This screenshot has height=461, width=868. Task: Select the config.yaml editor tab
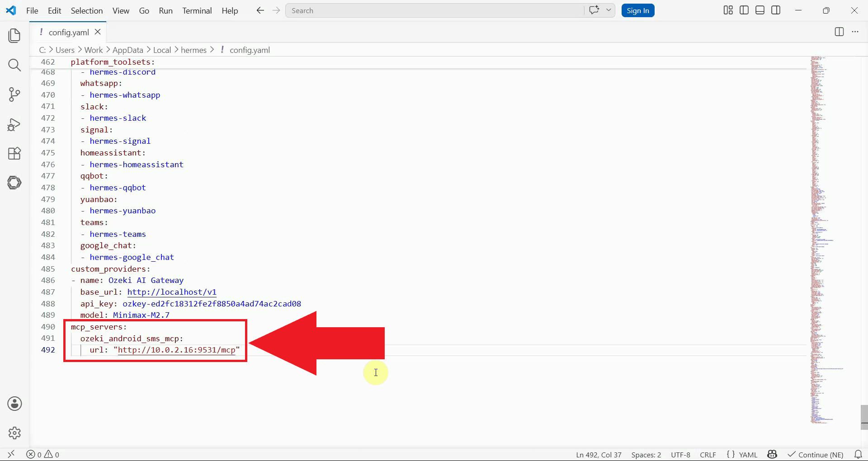tap(68, 32)
